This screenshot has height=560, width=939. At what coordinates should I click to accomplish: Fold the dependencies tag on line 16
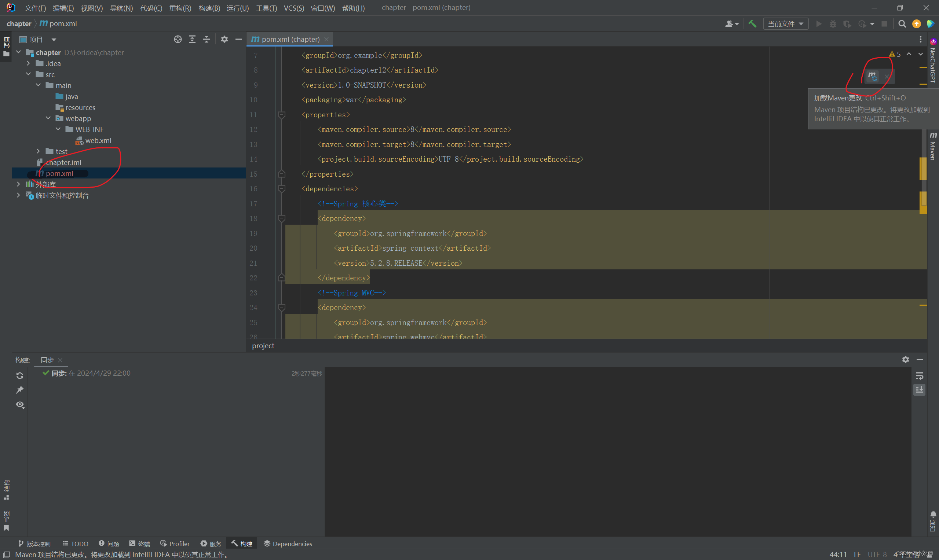(282, 188)
